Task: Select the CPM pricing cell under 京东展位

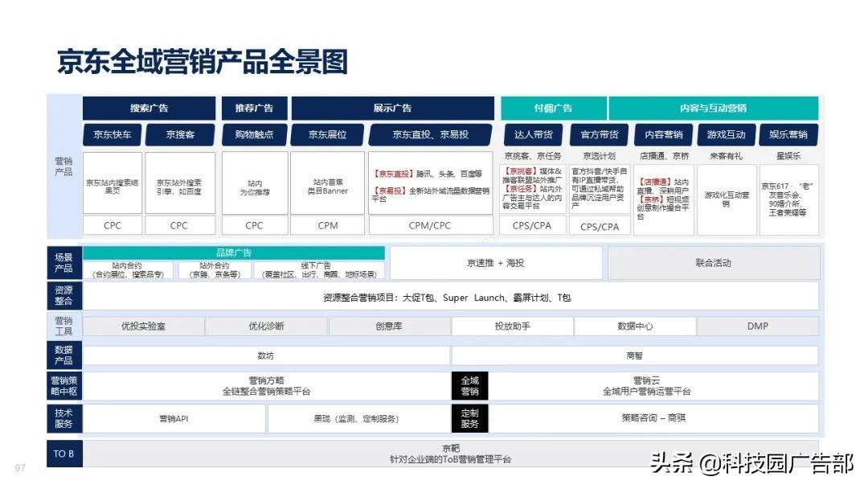Action: tap(327, 225)
